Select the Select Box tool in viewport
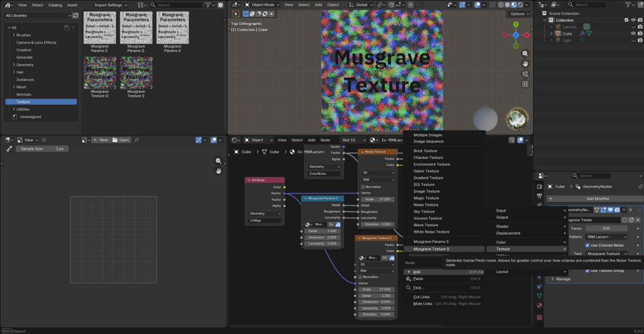 236,13
